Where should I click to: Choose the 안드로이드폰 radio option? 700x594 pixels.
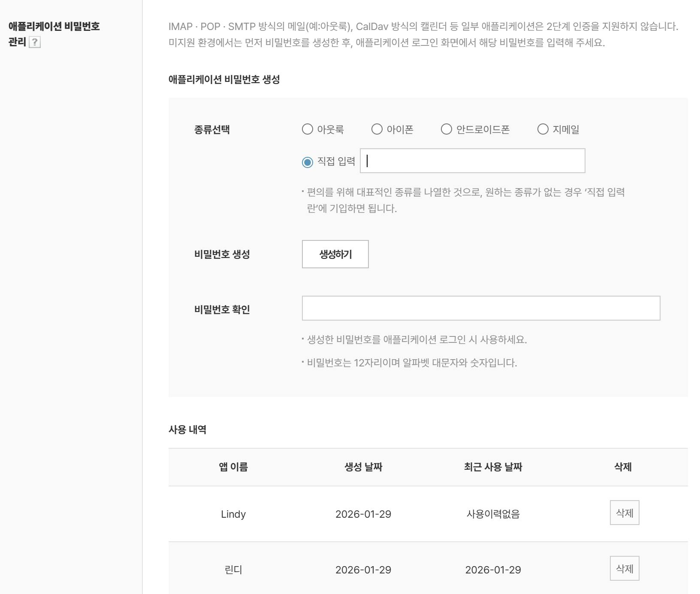coord(447,129)
